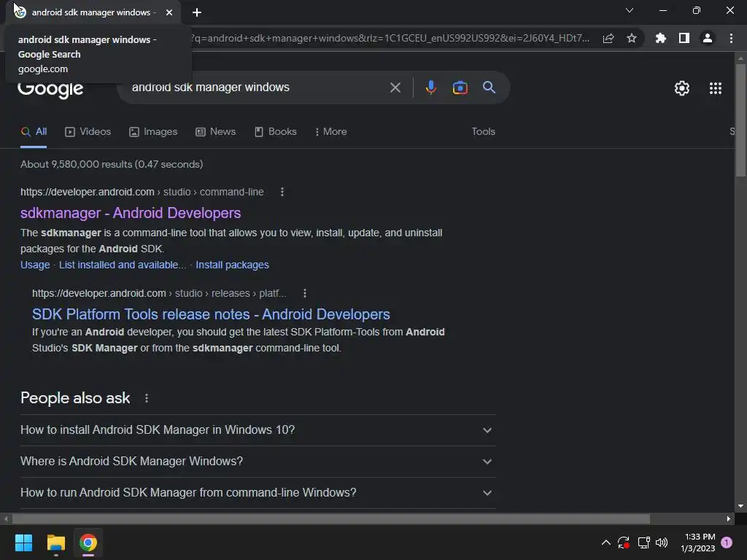Follow the Usage sitelink
Viewport: 747px width, 560px height.
[x=35, y=265]
